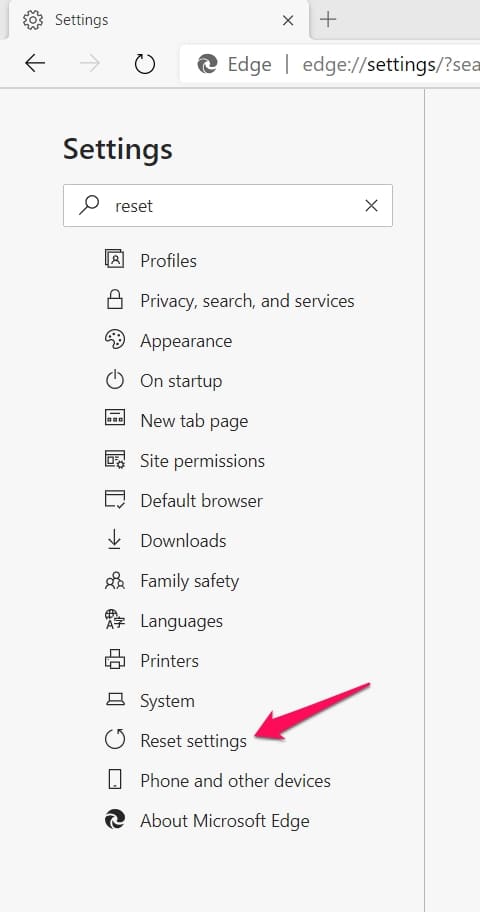
Task: Click the power icon for On startup
Action: point(115,380)
